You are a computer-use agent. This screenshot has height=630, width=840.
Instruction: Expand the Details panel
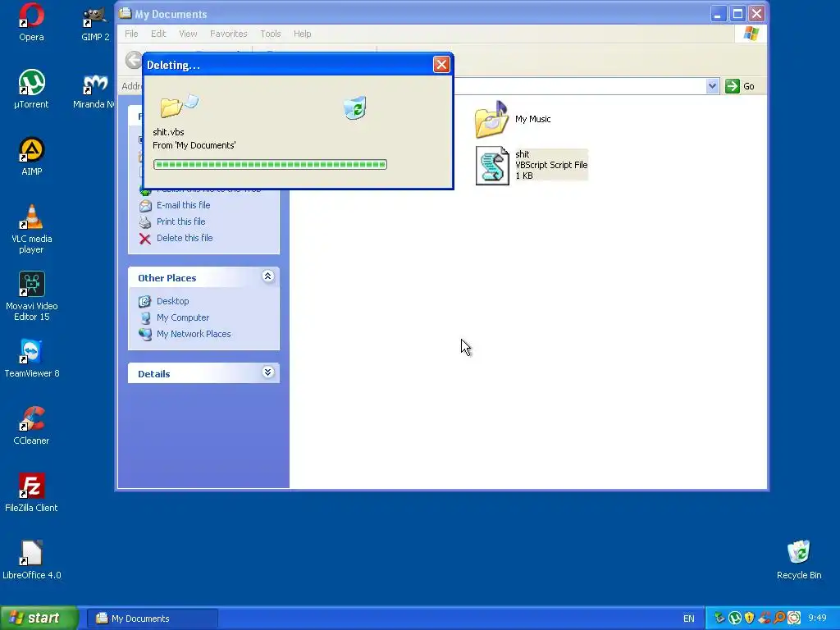point(268,372)
